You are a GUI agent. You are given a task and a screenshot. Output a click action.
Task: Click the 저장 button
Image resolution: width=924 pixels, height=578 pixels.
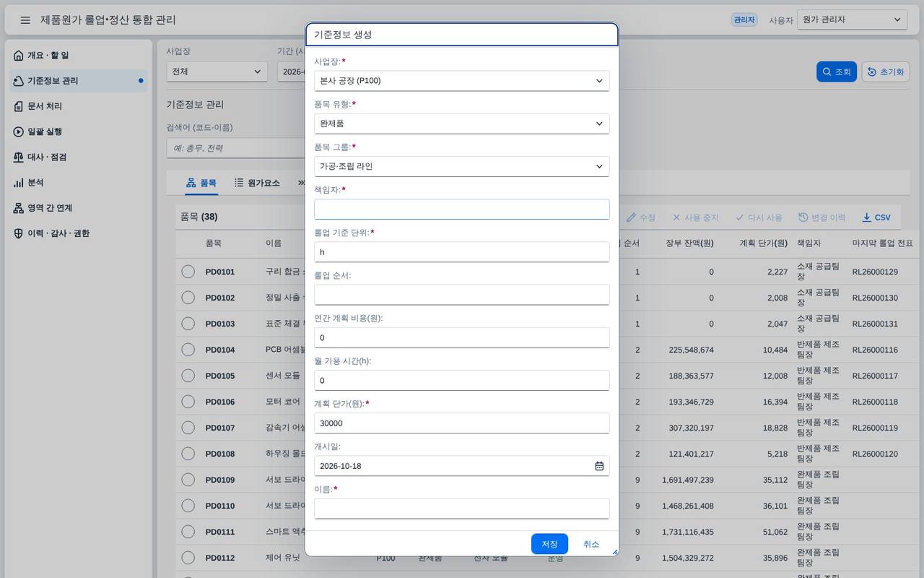point(549,544)
